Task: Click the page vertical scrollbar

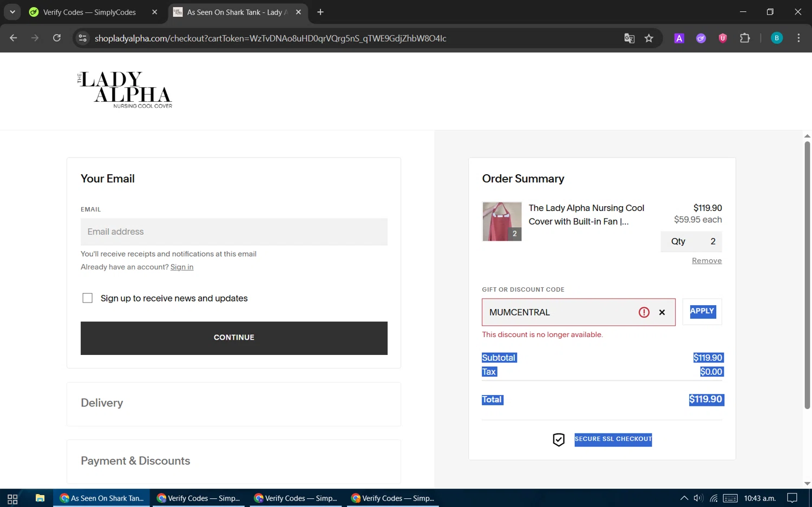Action: click(807, 275)
